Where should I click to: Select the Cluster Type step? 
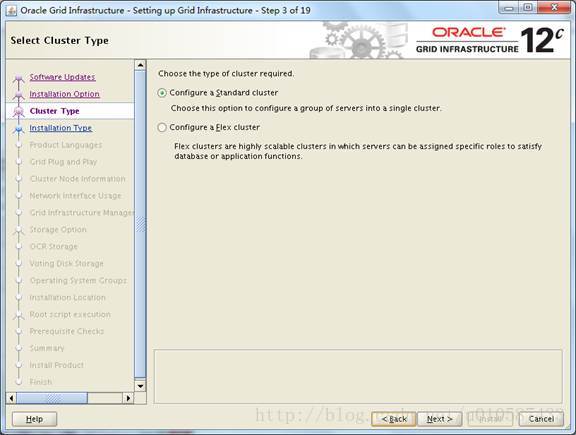click(x=54, y=111)
